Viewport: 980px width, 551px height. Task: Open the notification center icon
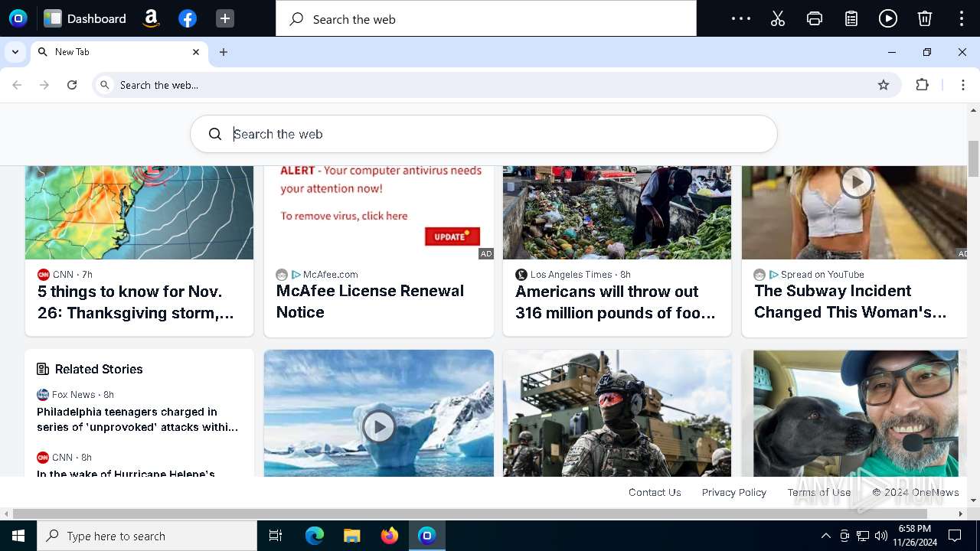pos(955,536)
